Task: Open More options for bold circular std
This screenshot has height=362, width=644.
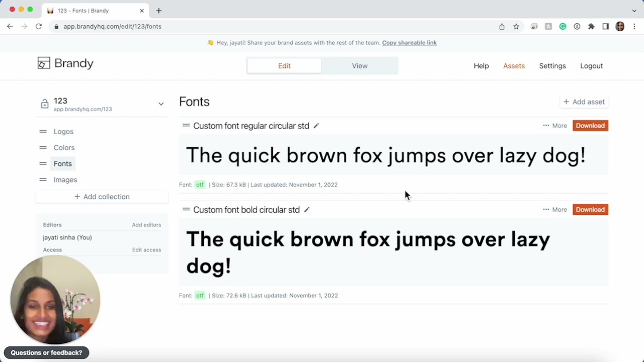Action: 555,210
